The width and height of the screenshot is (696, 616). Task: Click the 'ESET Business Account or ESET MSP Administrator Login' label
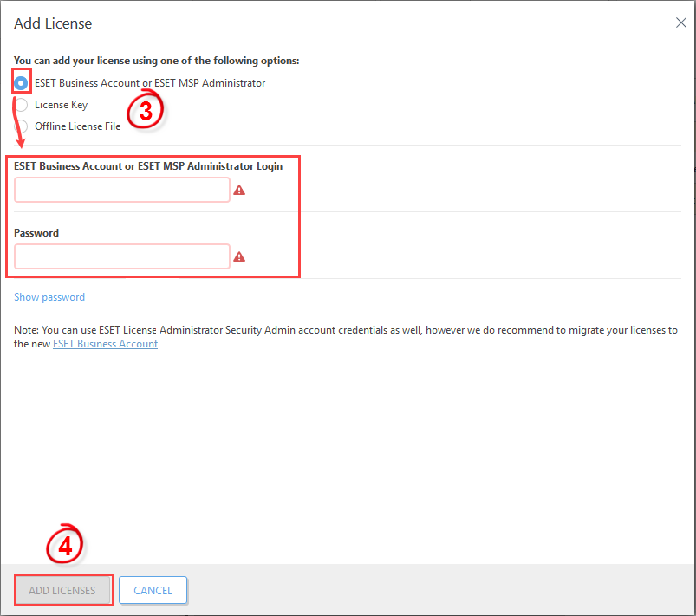click(x=148, y=166)
